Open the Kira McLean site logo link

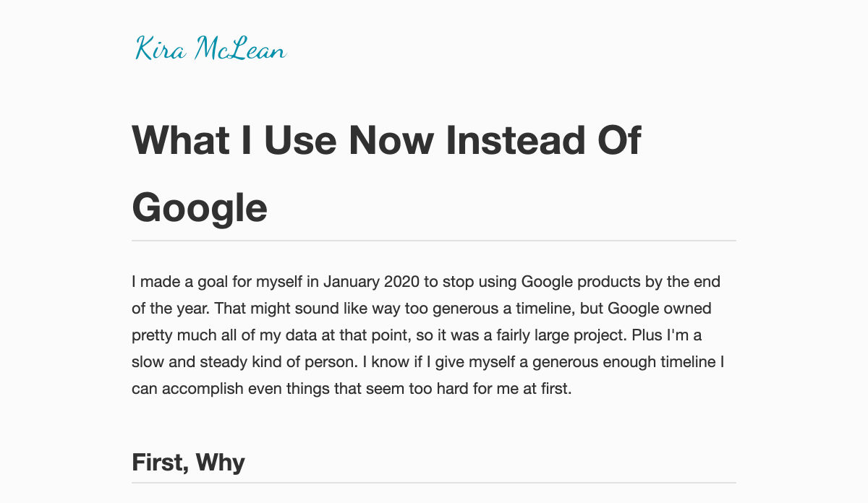(x=210, y=49)
